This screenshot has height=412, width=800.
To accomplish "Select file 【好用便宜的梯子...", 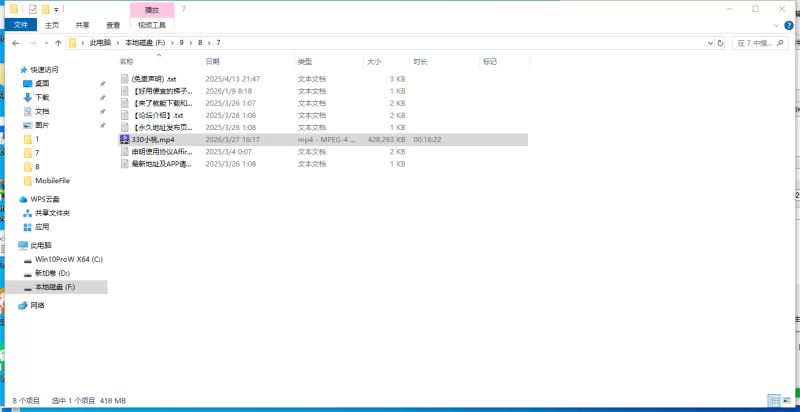I will point(162,91).
